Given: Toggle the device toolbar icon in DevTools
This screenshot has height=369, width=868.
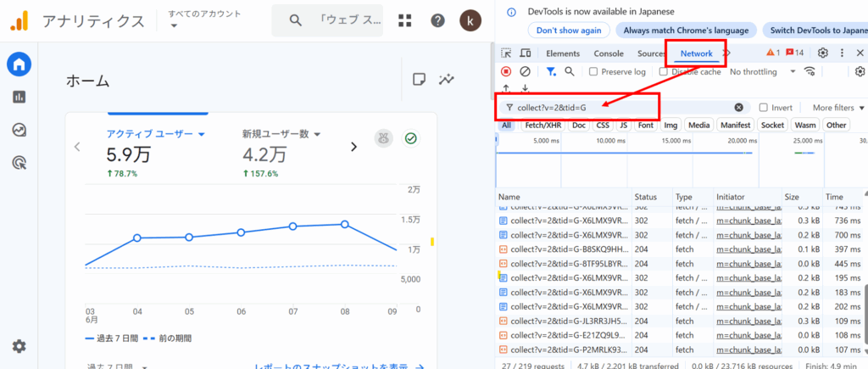Looking at the screenshot, I should (x=525, y=53).
